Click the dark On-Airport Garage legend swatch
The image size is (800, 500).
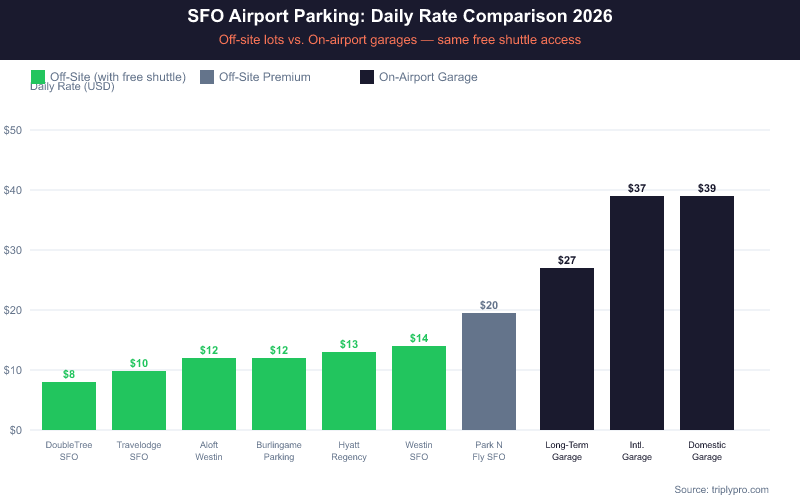pyautogui.click(x=367, y=77)
